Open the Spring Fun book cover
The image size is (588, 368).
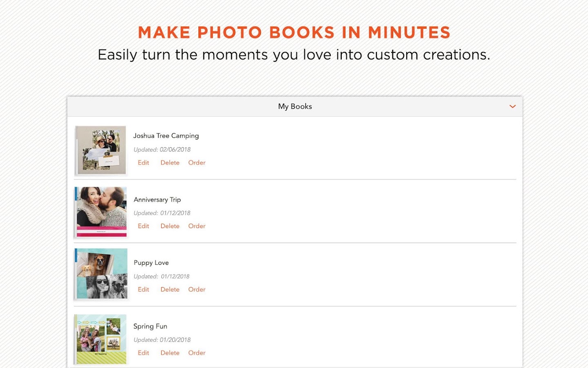(x=101, y=339)
